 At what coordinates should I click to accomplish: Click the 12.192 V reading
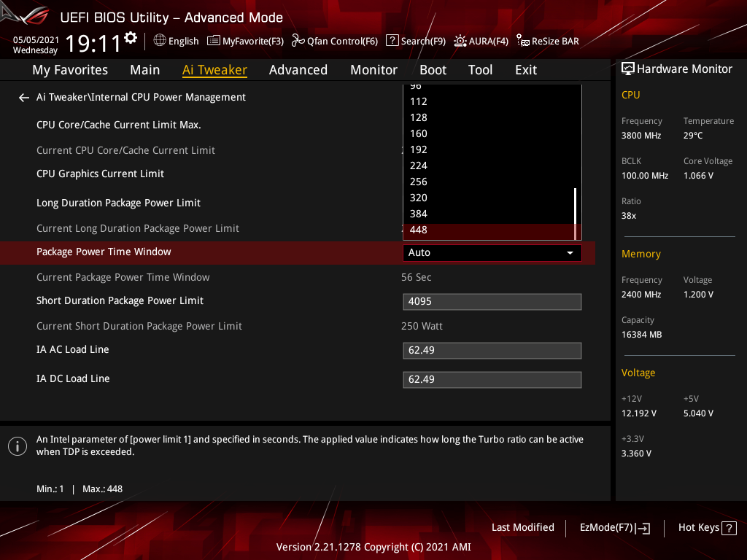coord(638,413)
